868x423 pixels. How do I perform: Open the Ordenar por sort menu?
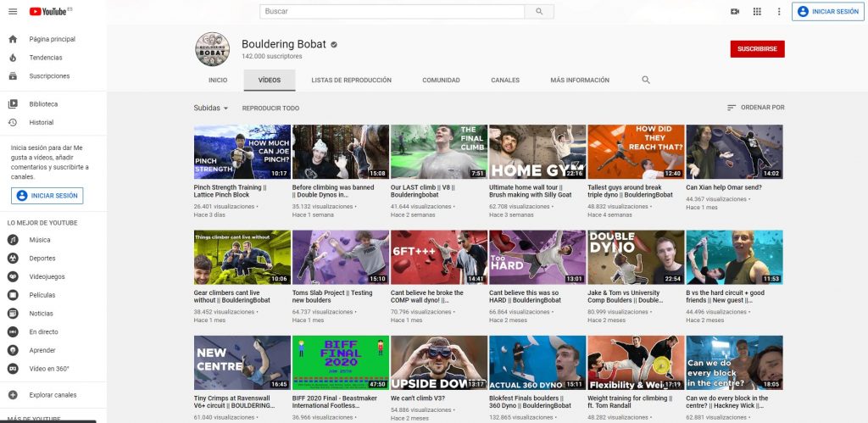point(755,108)
